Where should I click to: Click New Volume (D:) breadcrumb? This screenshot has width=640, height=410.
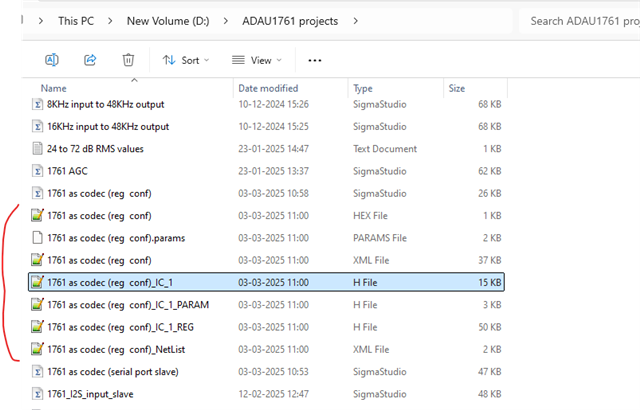pos(168,21)
